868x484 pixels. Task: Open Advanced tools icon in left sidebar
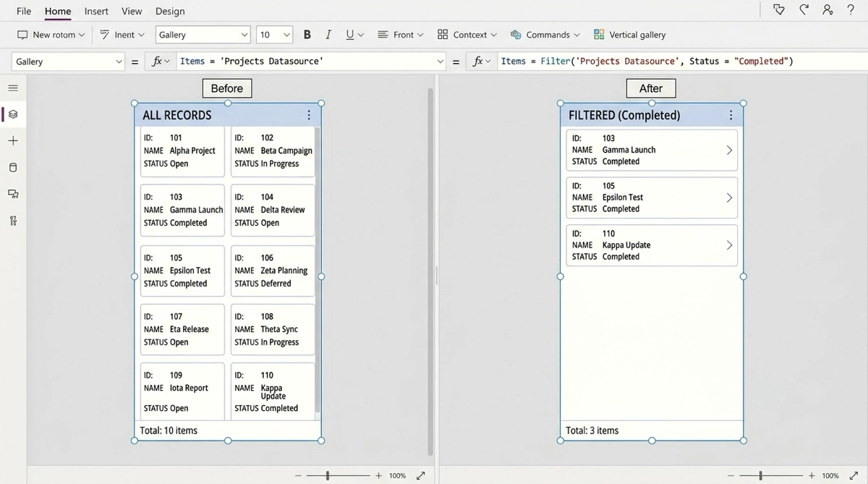click(x=13, y=221)
